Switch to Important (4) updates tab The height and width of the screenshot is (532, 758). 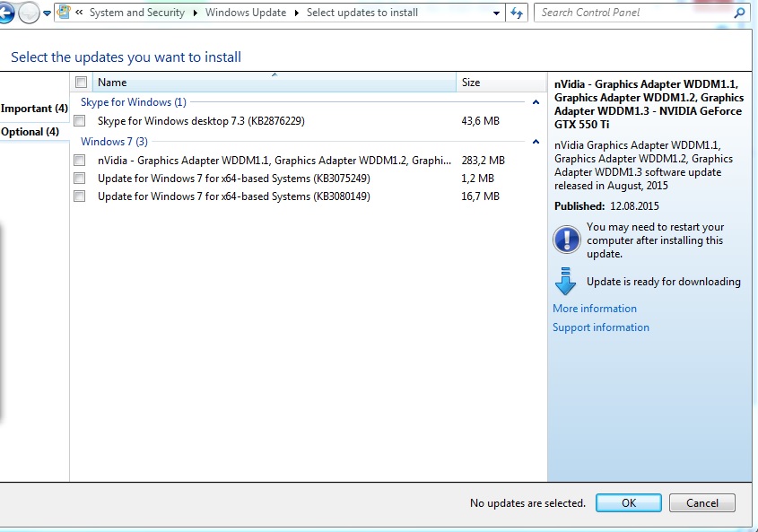pyautogui.click(x=34, y=109)
